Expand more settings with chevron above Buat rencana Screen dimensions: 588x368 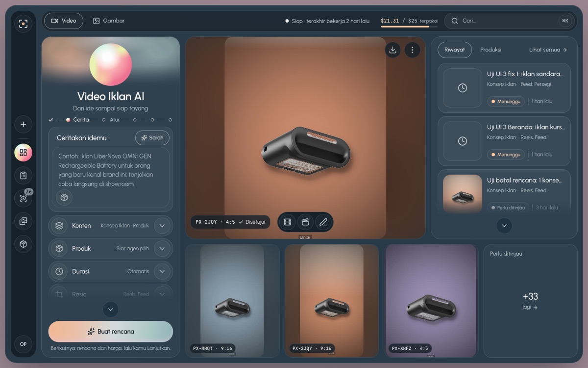[111, 310]
